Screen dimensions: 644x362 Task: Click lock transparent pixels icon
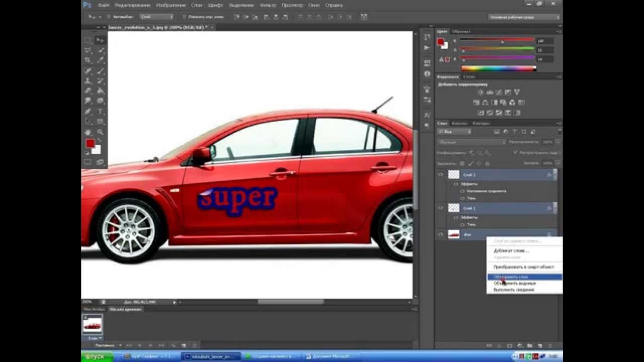462,163
